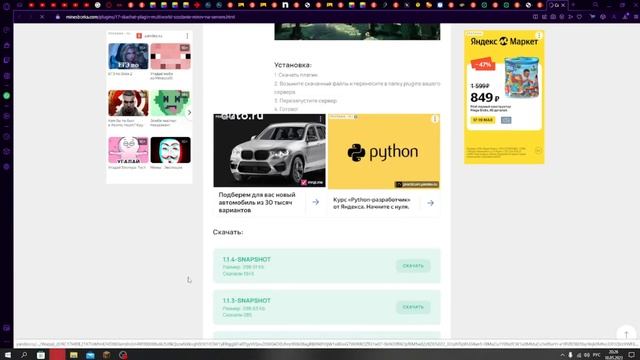The width and height of the screenshot is (640, 360).
Task: Open the bearded man game thumbnail
Action: [x=128, y=103]
